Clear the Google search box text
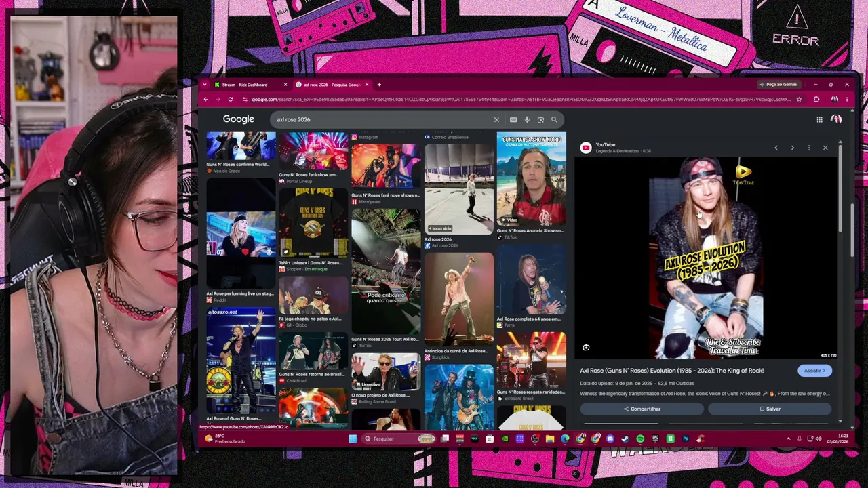Image resolution: width=868 pixels, height=488 pixels. [x=496, y=120]
